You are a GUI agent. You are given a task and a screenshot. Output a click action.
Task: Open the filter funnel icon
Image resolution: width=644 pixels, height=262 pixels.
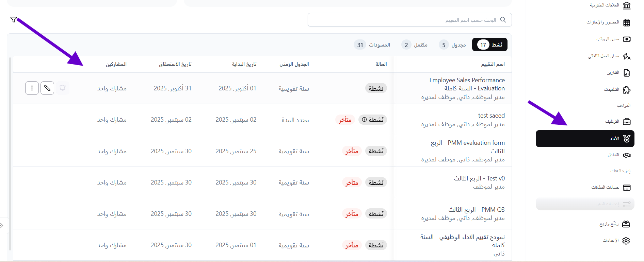(13, 20)
